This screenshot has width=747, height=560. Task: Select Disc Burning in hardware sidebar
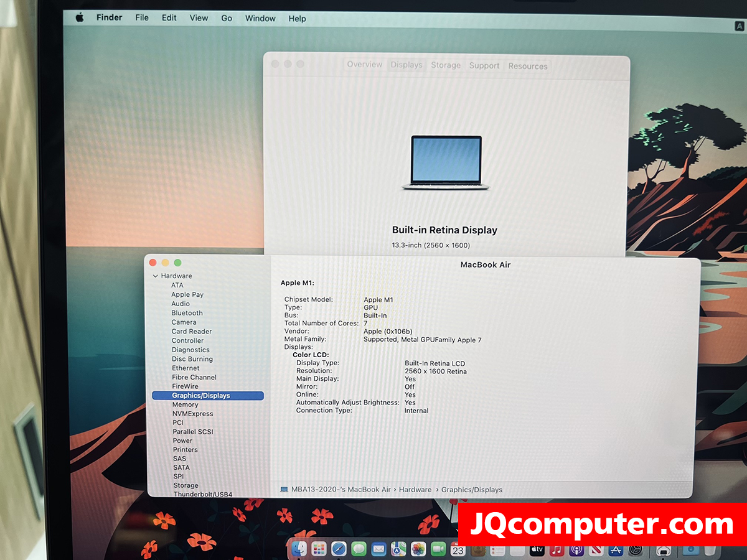click(192, 359)
